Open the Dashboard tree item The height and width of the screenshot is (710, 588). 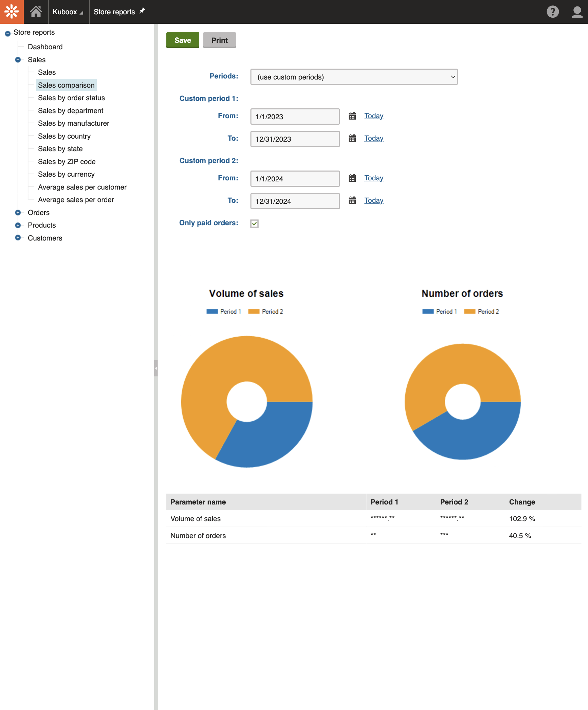click(x=45, y=47)
